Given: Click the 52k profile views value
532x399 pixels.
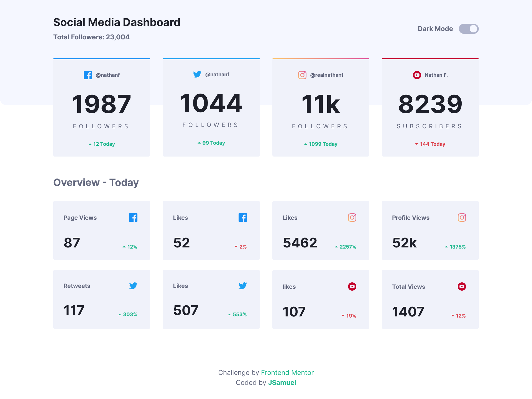Looking at the screenshot, I should 405,243.
